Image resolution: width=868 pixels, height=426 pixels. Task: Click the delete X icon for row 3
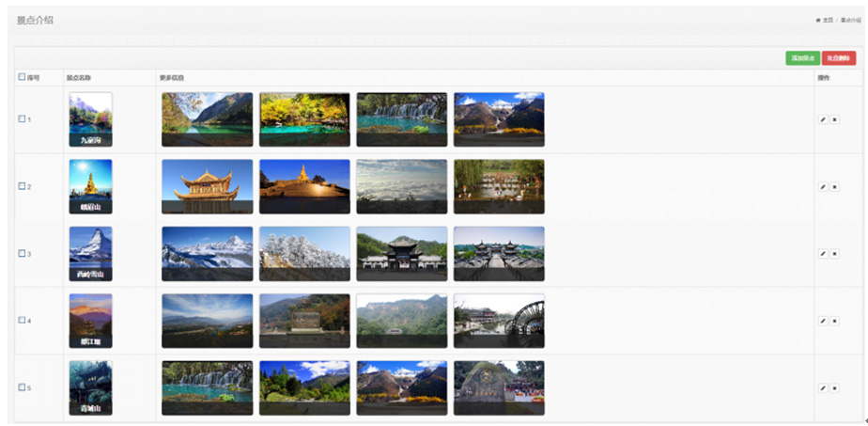click(835, 254)
